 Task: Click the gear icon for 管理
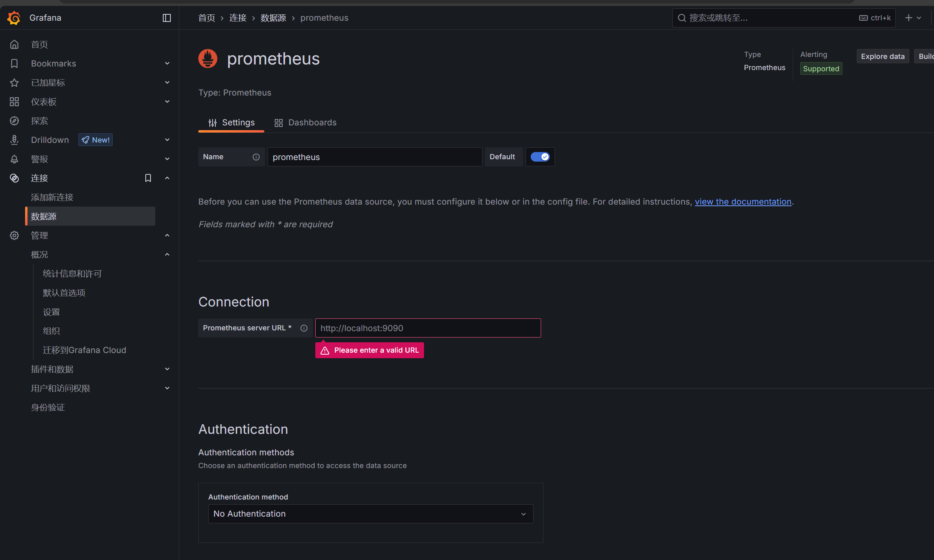tap(14, 236)
